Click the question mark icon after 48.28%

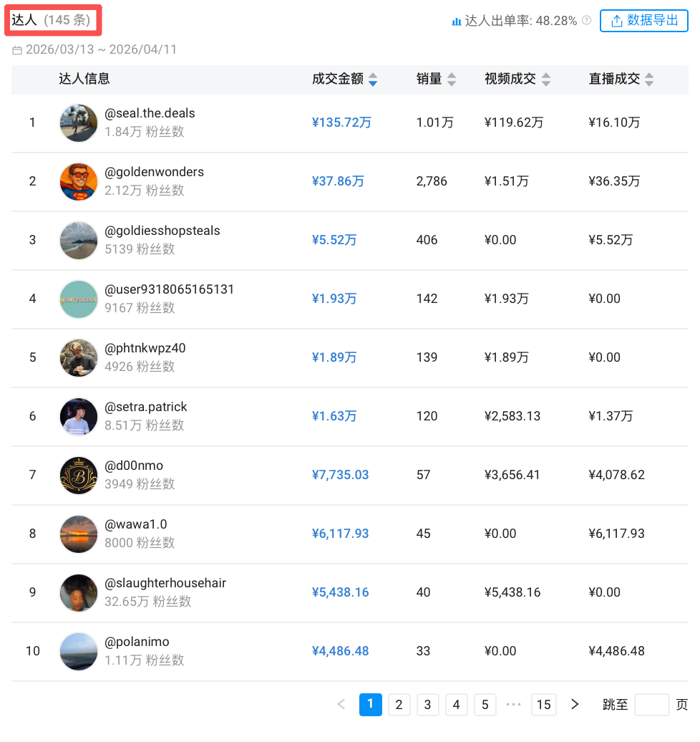pos(585,21)
